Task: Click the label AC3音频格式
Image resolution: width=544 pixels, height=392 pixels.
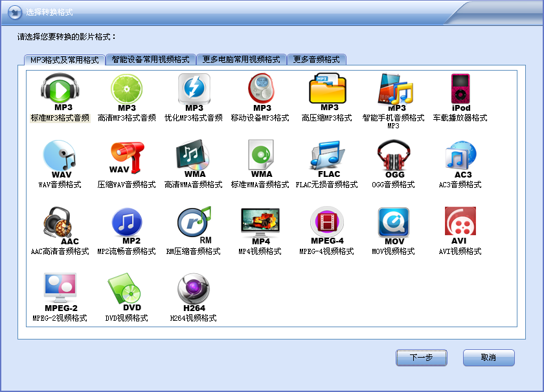Action: pos(460,185)
